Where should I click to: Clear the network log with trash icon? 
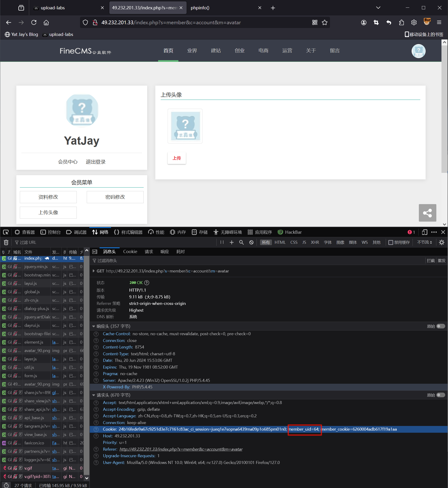coord(6,242)
